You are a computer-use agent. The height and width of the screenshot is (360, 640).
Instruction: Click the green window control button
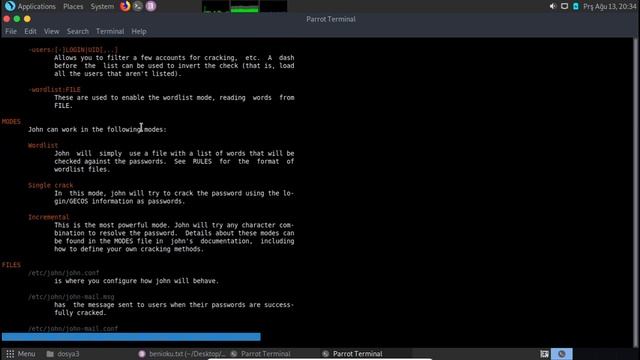17,19
